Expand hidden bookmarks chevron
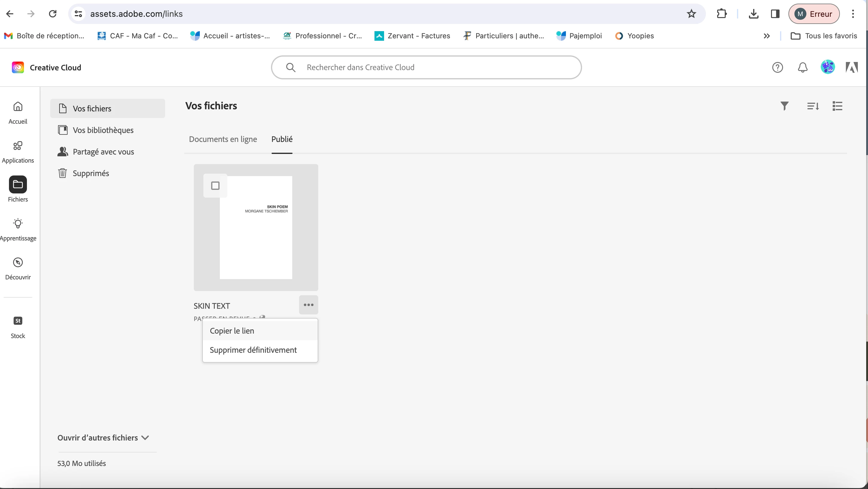This screenshot has height=489, width=868. tap(767, 36)
